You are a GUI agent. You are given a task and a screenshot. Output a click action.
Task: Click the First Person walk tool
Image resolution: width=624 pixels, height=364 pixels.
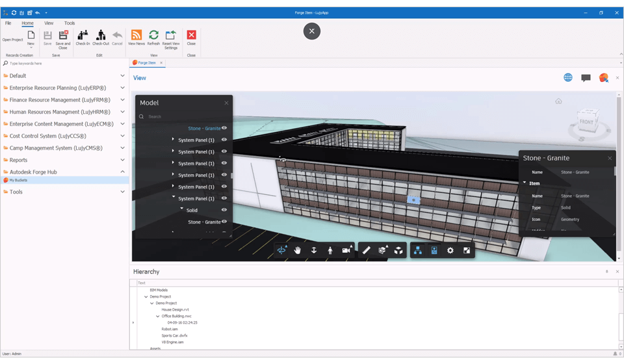point(330,250)
